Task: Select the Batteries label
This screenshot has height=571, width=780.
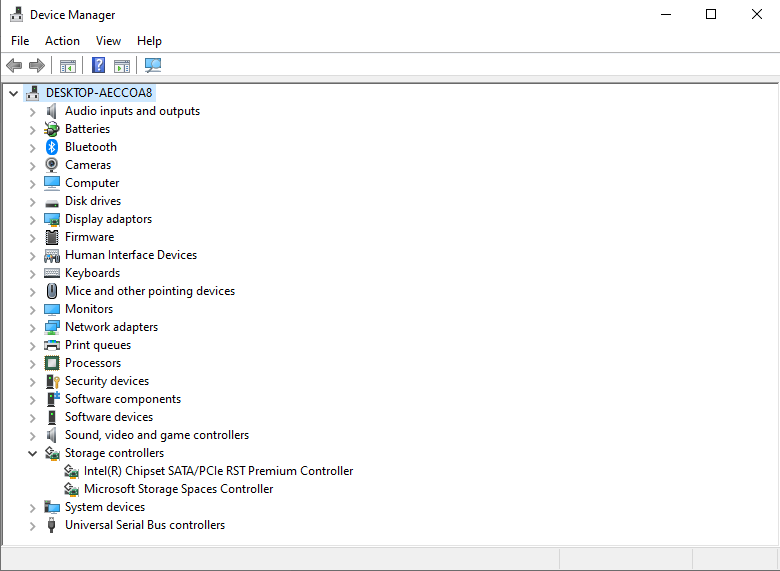Action: coord(88,129)
